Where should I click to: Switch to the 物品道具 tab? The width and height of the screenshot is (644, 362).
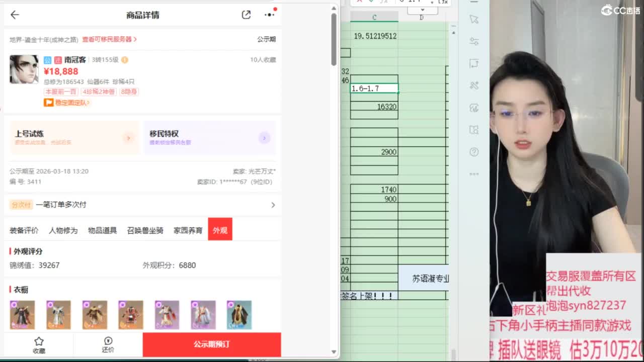coord(103,230)
